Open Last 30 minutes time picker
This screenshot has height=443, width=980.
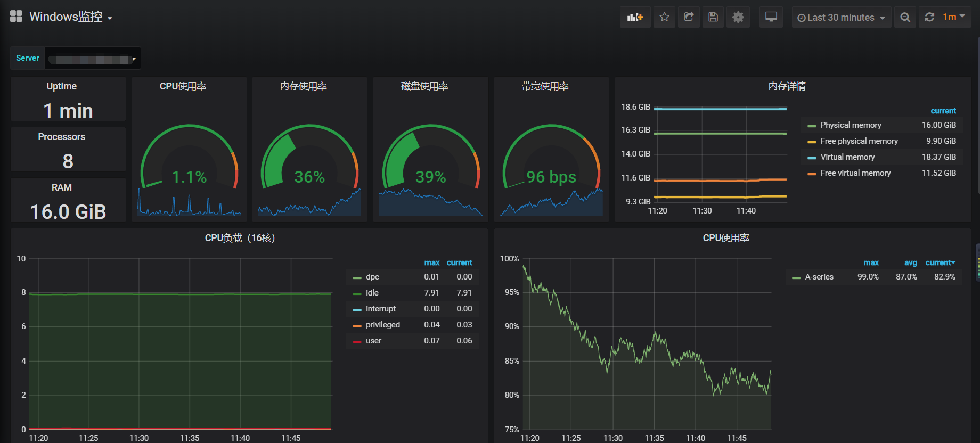coord(841,17)
